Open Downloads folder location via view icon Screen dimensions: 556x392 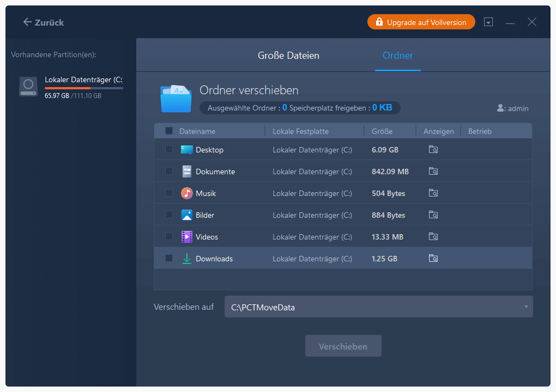coord(433,259)
